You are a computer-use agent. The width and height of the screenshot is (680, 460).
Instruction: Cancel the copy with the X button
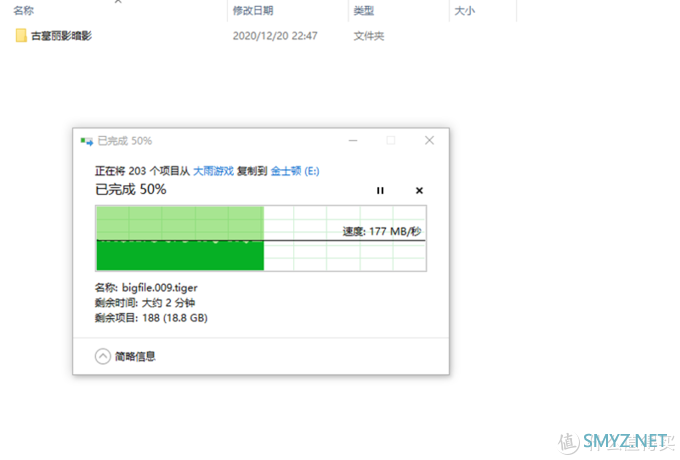click(419, 191)
